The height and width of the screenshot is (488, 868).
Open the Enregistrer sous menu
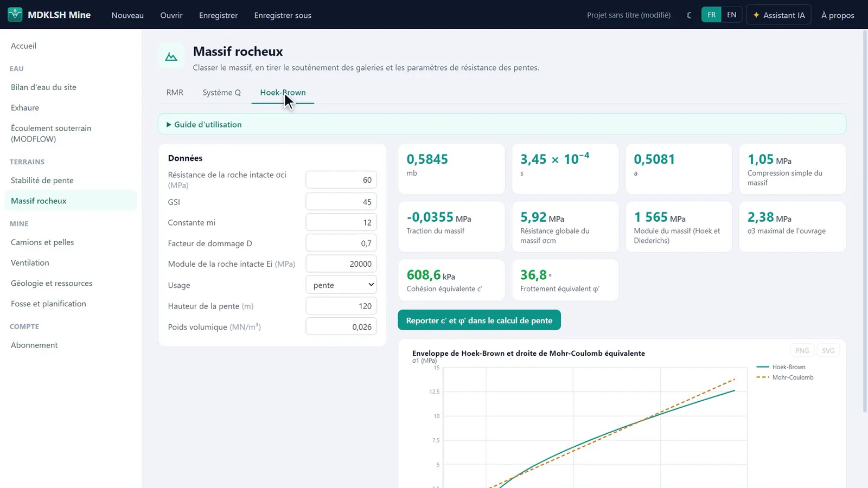[x=283, y=15]
